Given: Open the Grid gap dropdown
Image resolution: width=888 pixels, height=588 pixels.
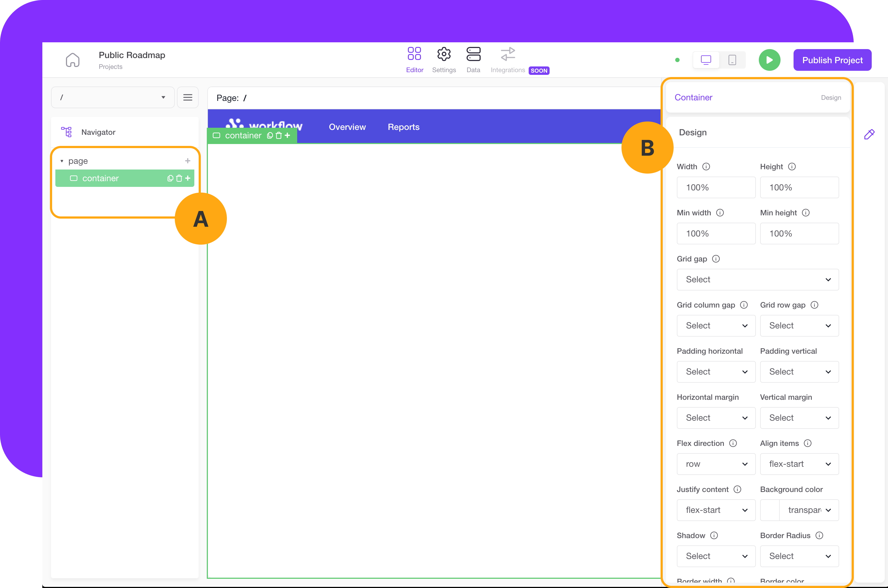Looking at the screenshot, I should tap(757, 280).
